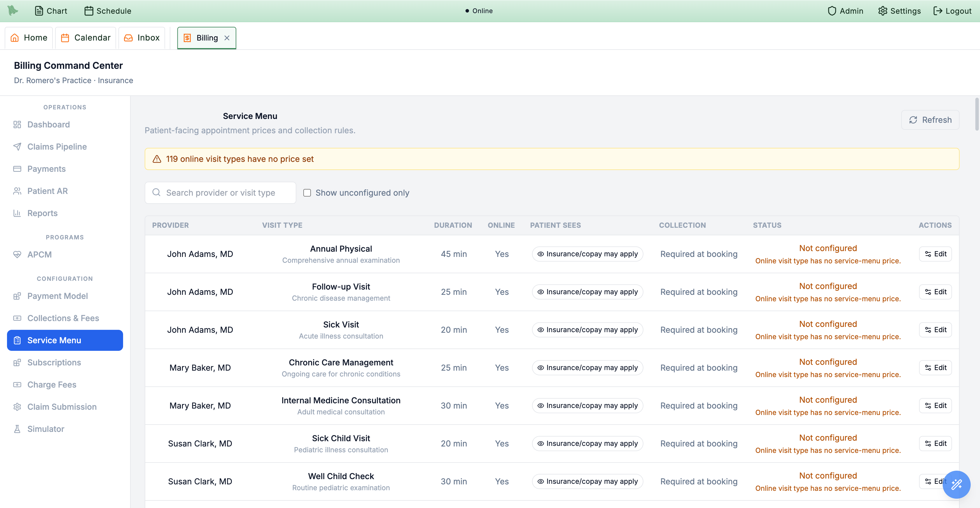Edit the Follow-up Visit row
Screen dimensions: 980x508
[x=935, y=292]
